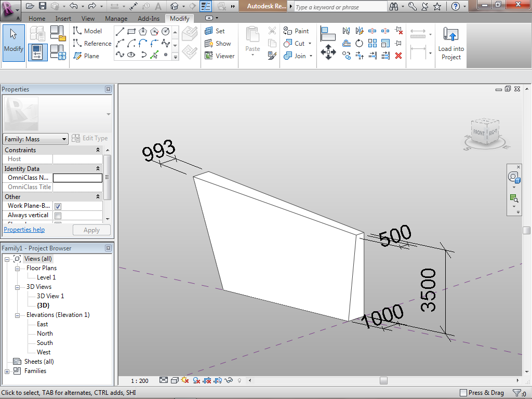532x399 pixels.
Task: Open the Family: Mass dropdown
Action: click(x=35, y=139)
